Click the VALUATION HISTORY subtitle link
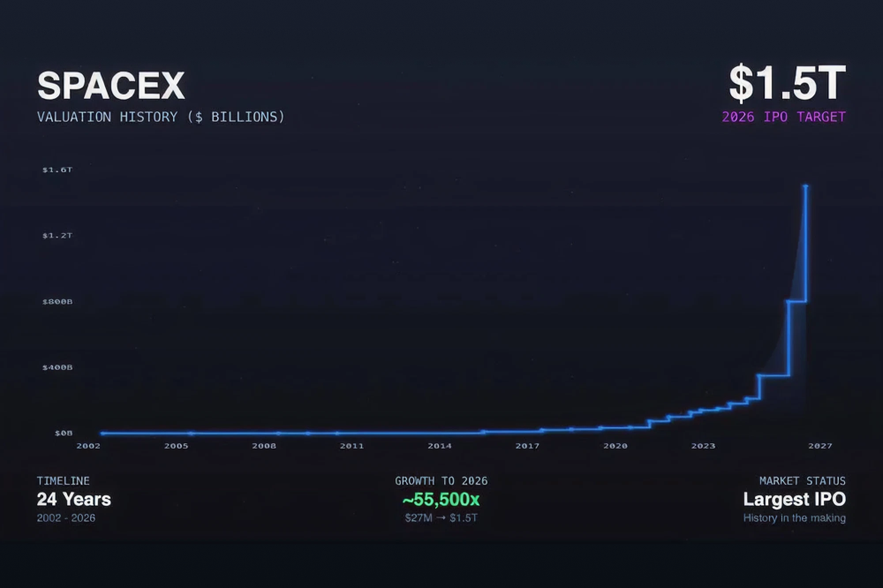 point(160,117)
